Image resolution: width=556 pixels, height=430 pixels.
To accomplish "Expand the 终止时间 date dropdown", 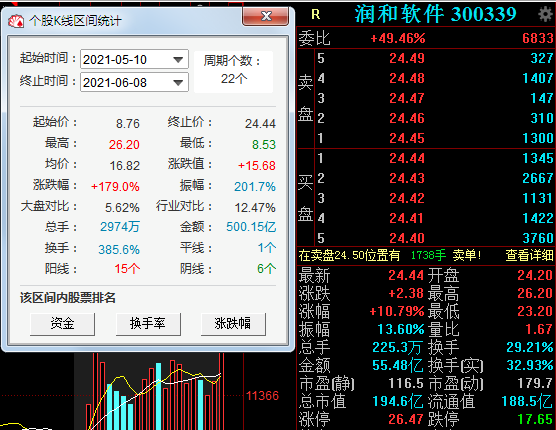I will (178, 83).
